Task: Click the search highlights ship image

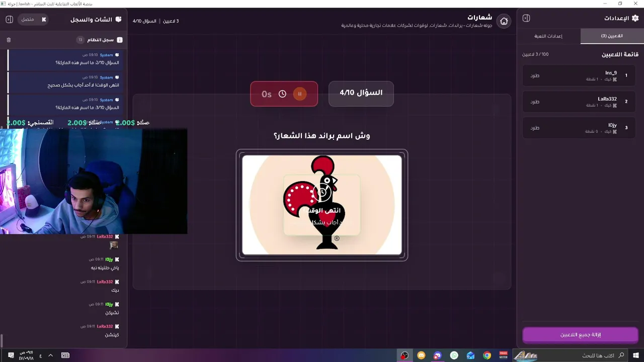Action: coord(525,355)
